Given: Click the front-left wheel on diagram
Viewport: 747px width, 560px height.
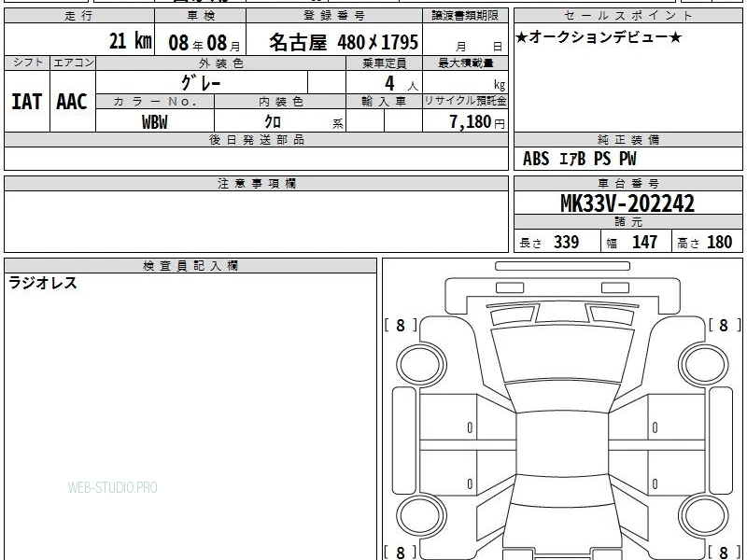Looking at the screenshot, I should [x=421, y=366].
